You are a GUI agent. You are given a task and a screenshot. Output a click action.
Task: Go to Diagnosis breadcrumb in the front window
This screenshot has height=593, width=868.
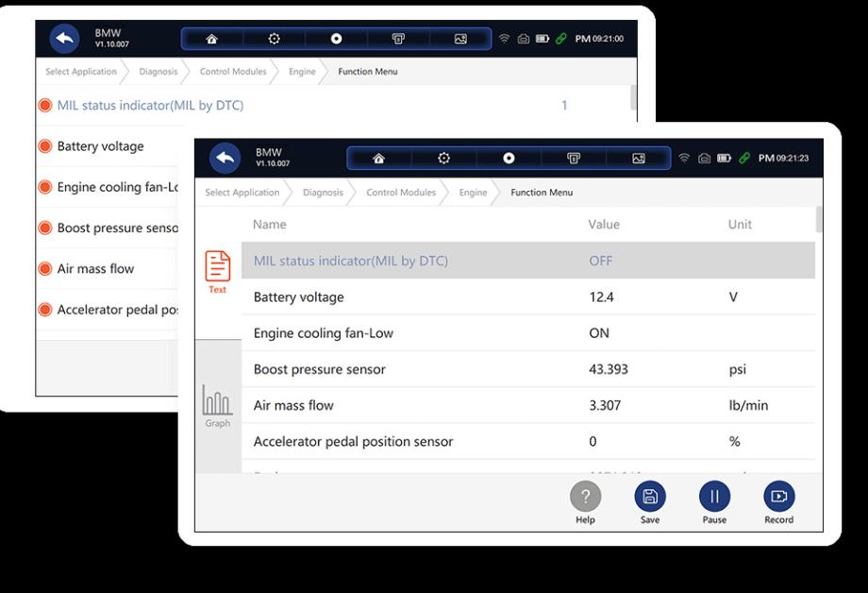click(323, 193)
